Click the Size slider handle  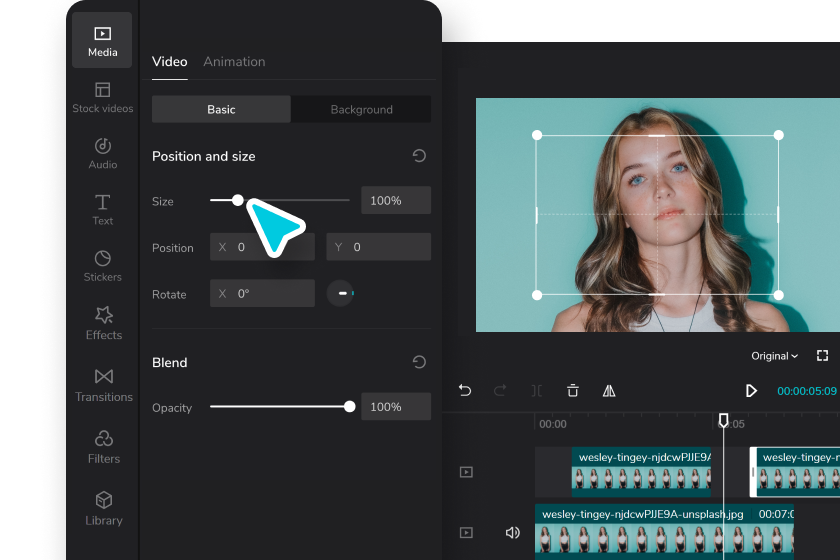pyautogui.click(x=238, y=200)
